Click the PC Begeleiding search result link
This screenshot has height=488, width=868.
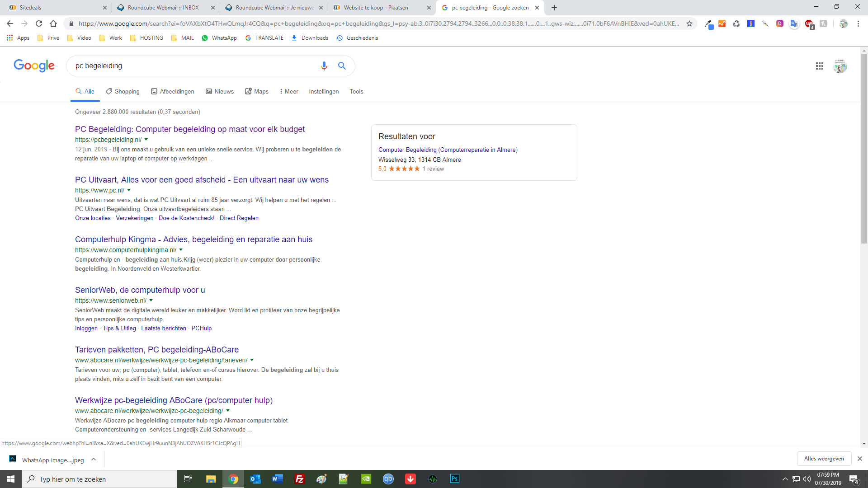coord(189,129)
